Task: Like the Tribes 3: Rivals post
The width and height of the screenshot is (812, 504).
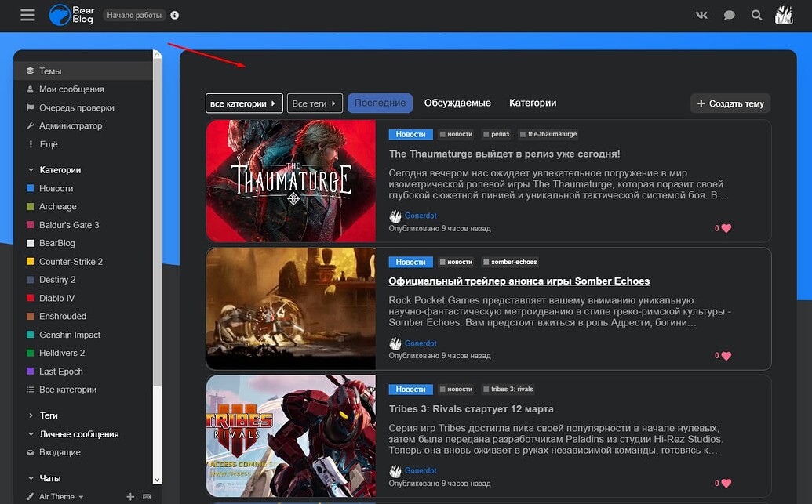Action: click(726, 483)
